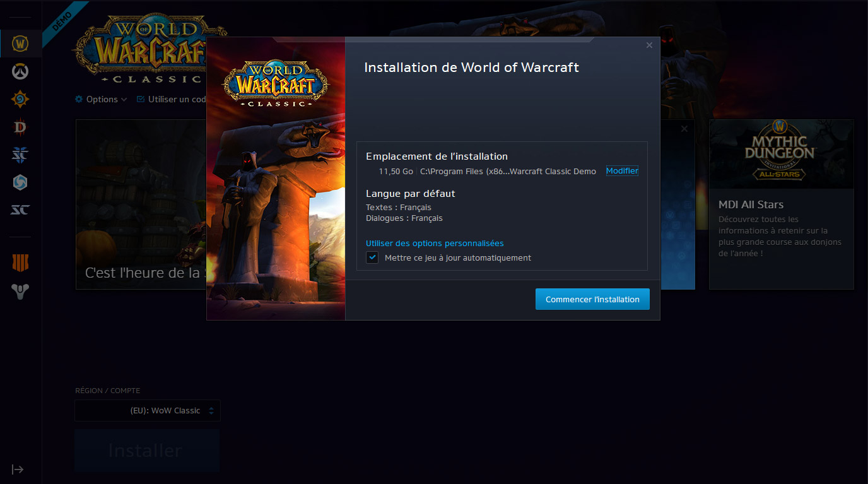Click the dimmed Installer button
This screenshot has height=484, width=868.
pyautogui.click(x=147, y=451)
